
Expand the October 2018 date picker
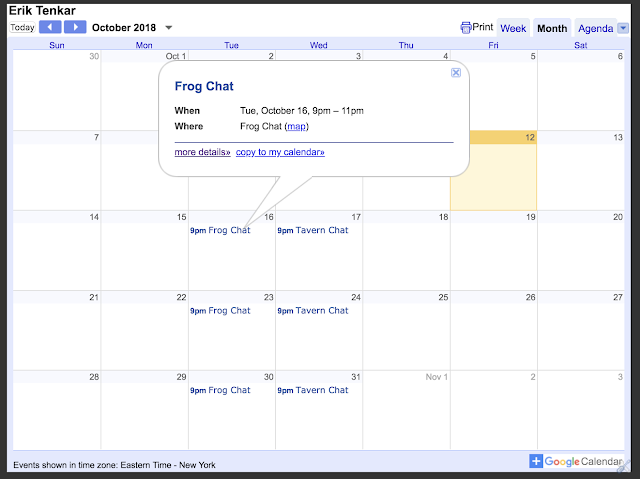[169, 28]
